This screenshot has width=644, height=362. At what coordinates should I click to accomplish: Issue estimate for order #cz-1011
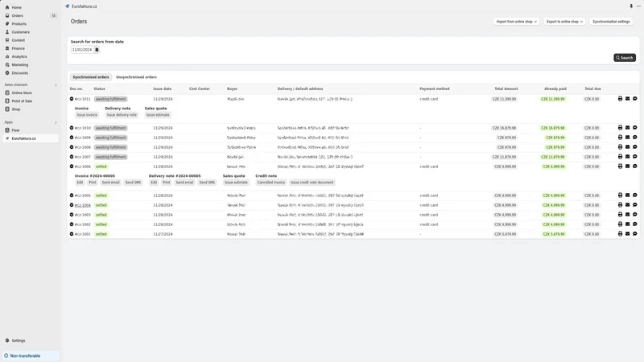pos(158,115)
